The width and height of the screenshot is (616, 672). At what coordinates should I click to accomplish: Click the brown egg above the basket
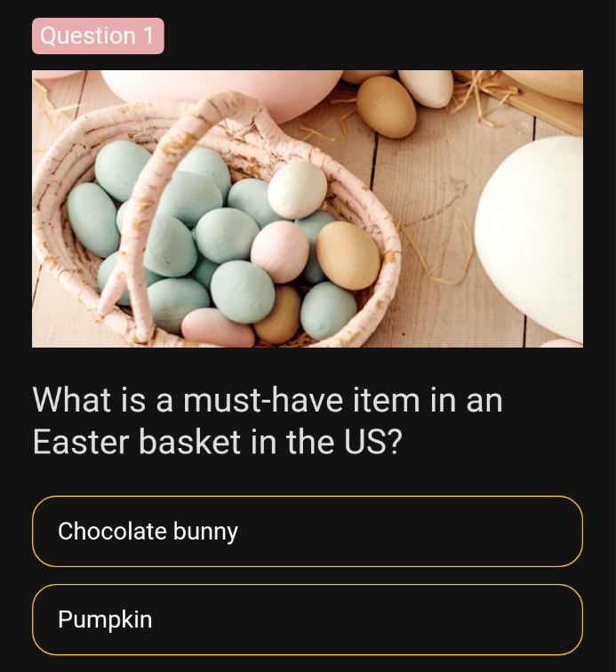[x=387, y=108]
